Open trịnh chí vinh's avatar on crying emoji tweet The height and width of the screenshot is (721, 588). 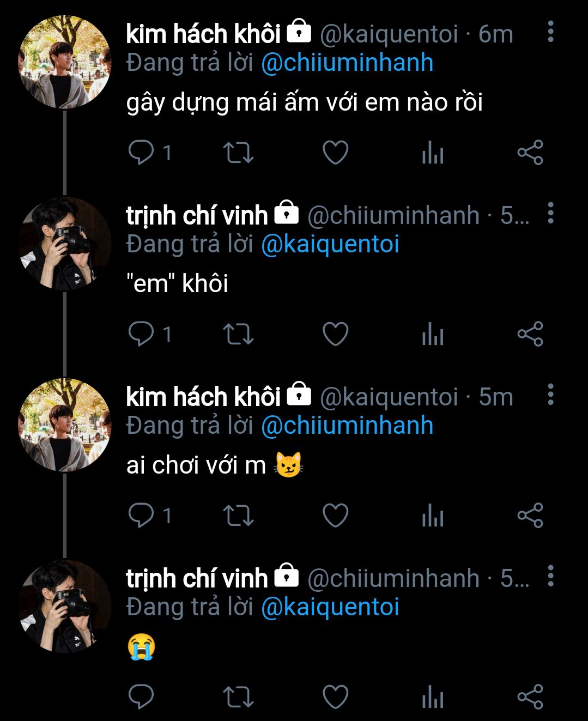[x=65, y=607]
